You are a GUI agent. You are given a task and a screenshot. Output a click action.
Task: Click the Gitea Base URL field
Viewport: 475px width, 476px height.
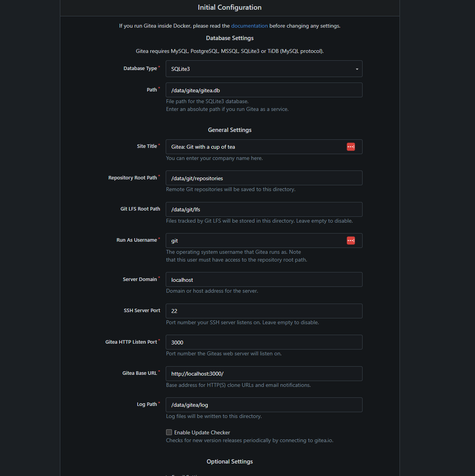point(264,374)
